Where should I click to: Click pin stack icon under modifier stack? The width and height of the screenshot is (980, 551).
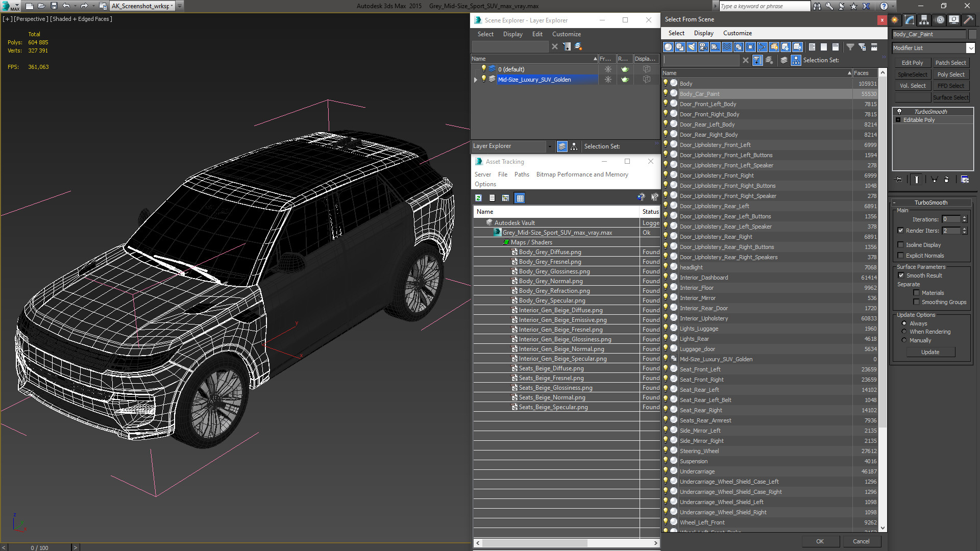coord(899,180)
